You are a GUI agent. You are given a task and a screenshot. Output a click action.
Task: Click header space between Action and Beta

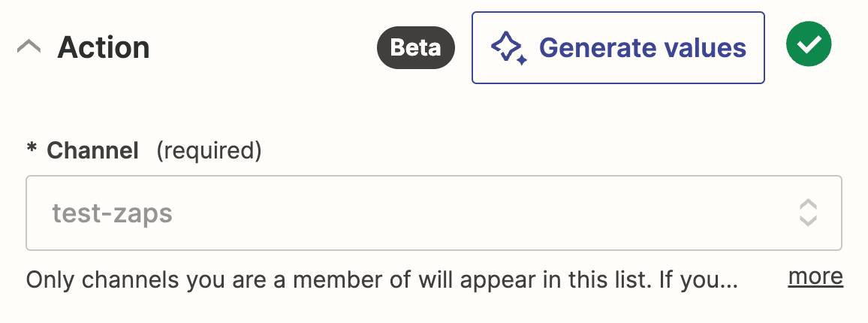pyautogui.click(x=263, y=48)
